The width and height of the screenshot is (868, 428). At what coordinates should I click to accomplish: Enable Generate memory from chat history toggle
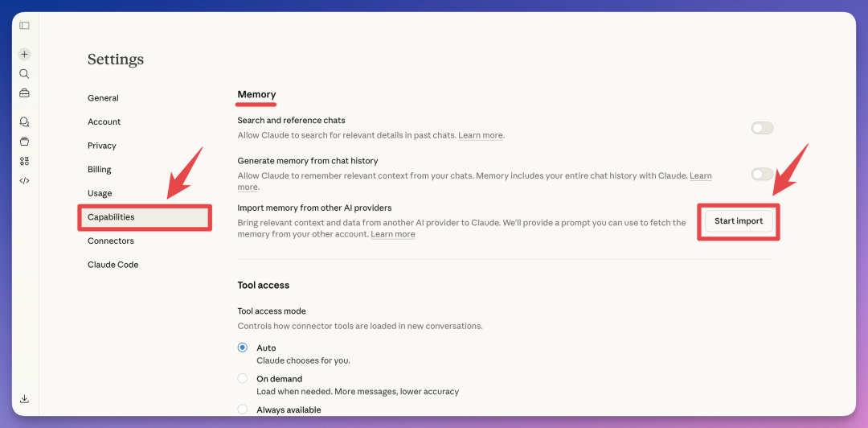click(762, 174)
